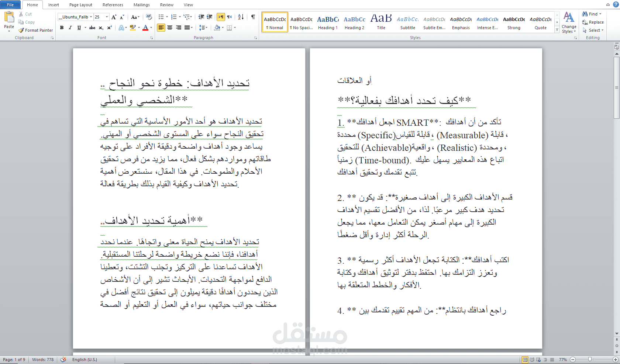
Task: Click the Words: 778 count
Action: [x=43, y=360]
